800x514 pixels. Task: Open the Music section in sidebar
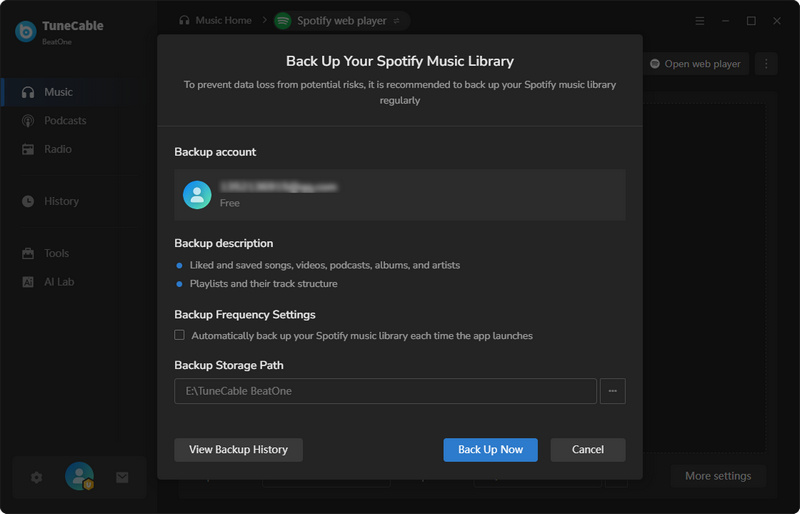point(78,92)
